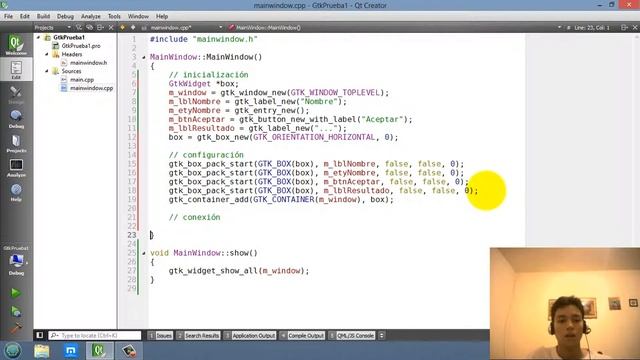Select GtkPrueba1.pro in project tree

pos(81,46)
